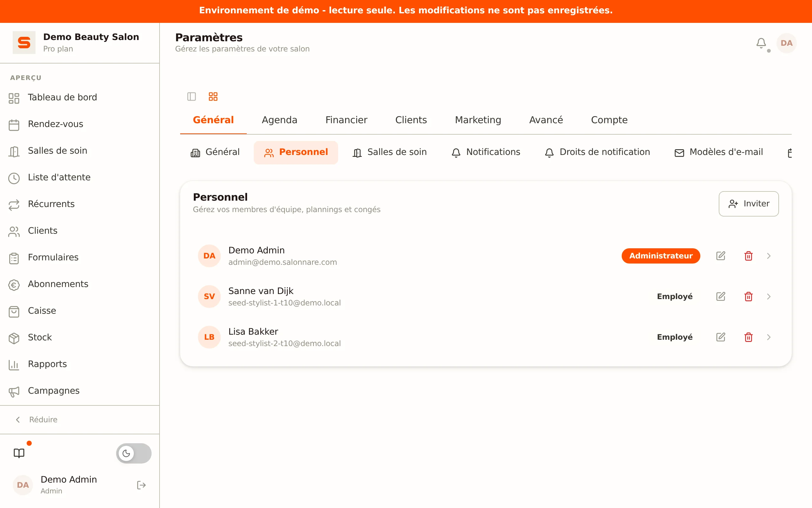Delete Lisa Bakker staff member
Screen dimensions: 812x508
coord(749,337)
